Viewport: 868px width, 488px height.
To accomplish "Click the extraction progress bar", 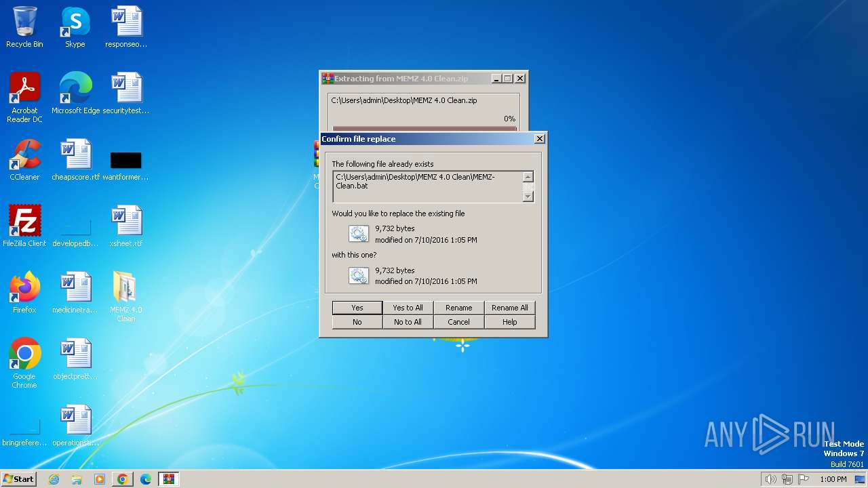I will click(425, 129).
